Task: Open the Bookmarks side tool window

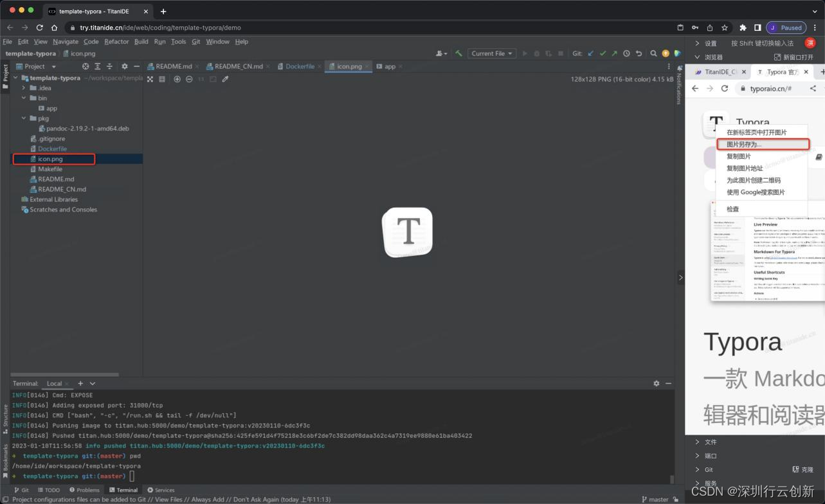Action: [5, 461]
